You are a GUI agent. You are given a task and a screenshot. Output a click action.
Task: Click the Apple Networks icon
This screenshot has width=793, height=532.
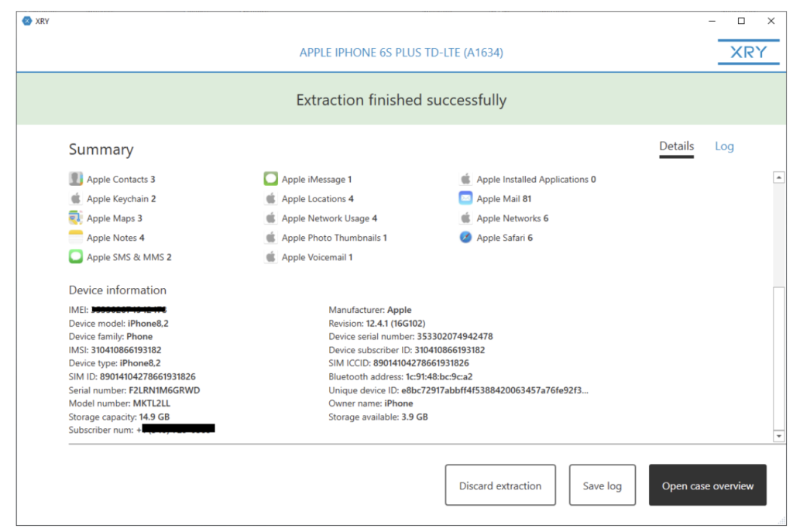(465, 218)
